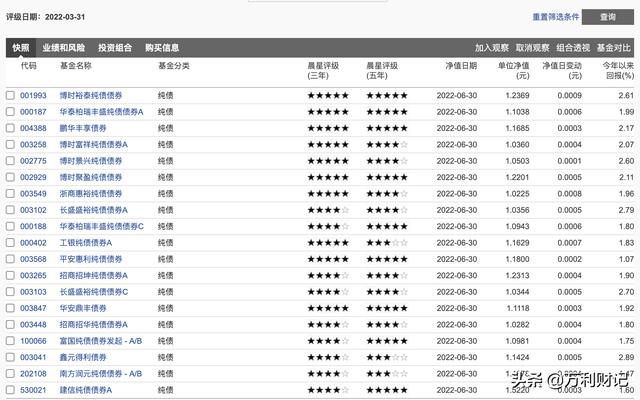The image size is (640, 400).
Task: Select the checkbox for fund 003549
Action: tap(10, 193)
